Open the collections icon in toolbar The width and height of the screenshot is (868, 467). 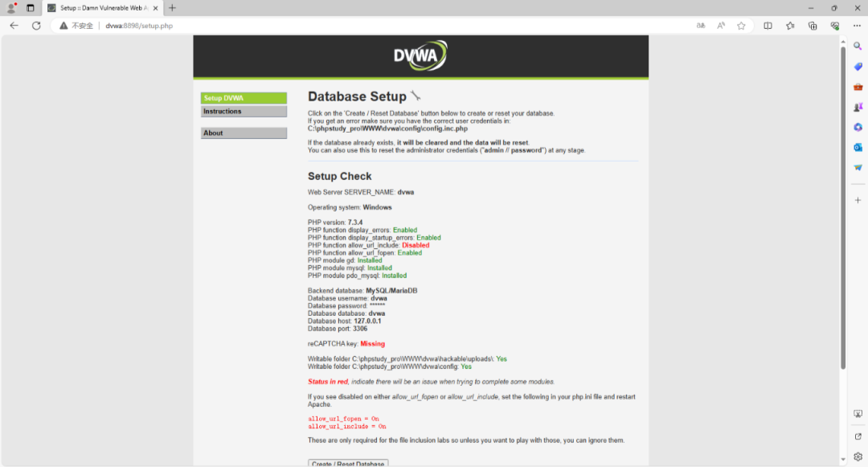point(813,26)
